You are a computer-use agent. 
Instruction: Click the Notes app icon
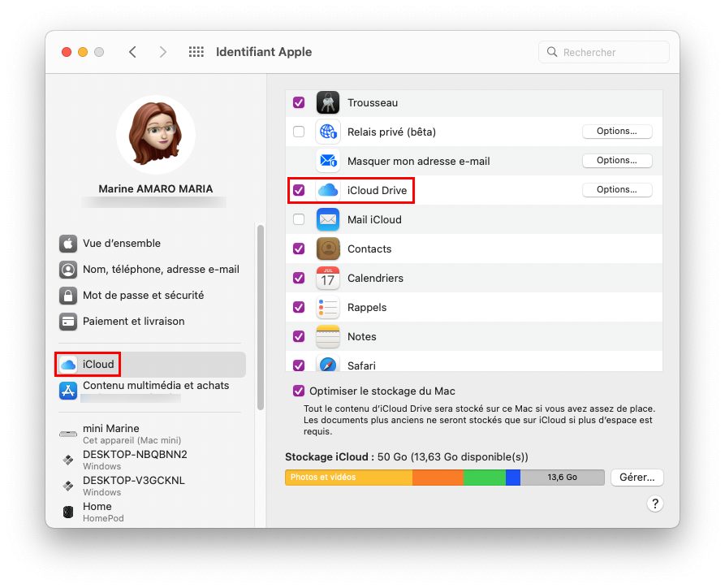tap(327, 336)
